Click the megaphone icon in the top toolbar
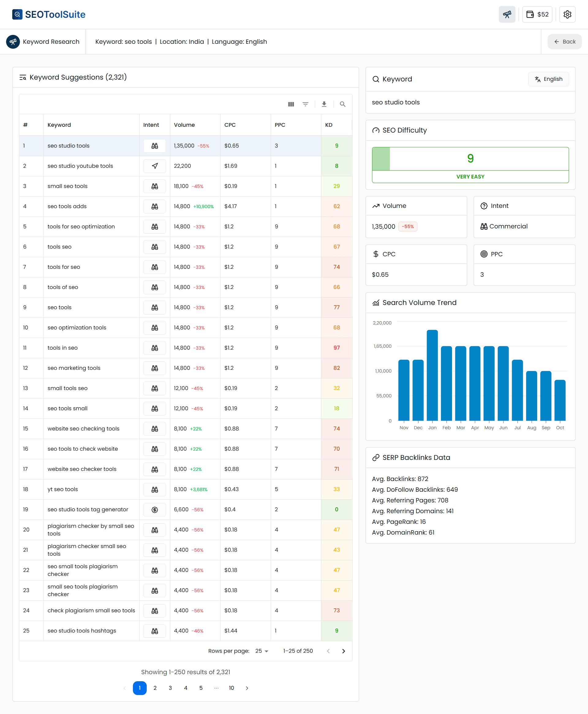Image resolution: width=588 pixels, height=714 pixels. (507, 14)
